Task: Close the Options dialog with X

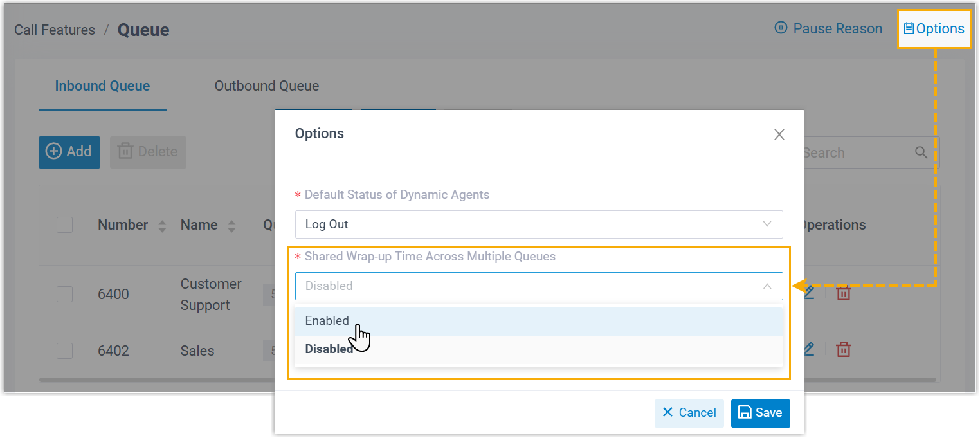Action: coord(779,134)
